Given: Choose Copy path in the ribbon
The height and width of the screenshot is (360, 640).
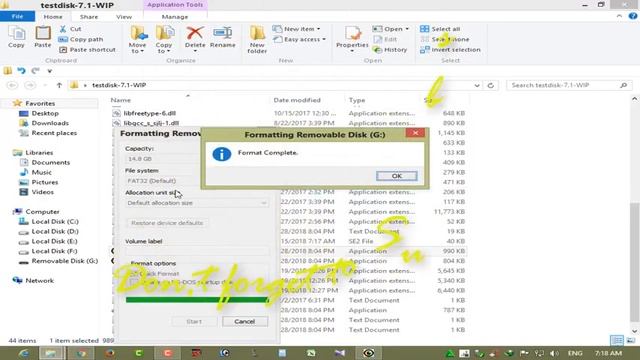Looking at the screenshot, I should click(x=81, y=39).
